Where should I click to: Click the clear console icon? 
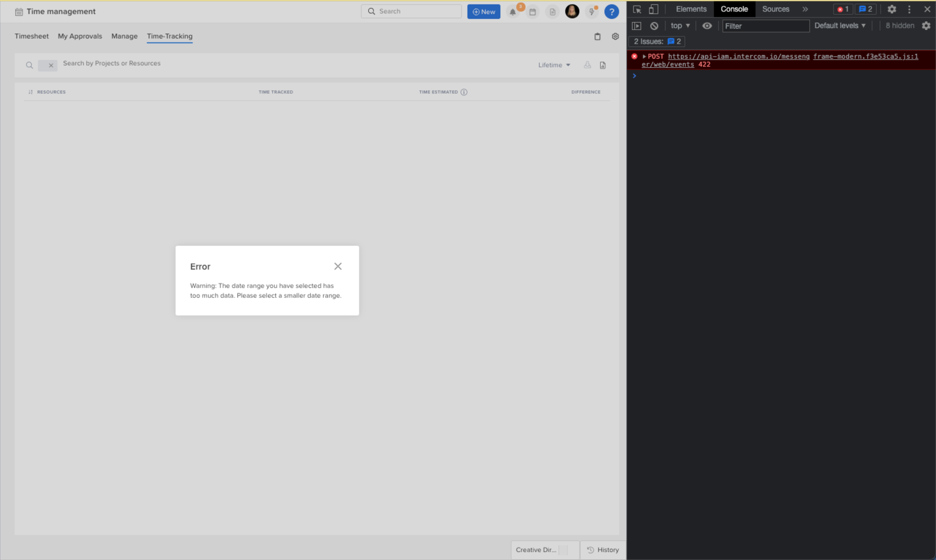pyautogui.click(x=654, y=26)
